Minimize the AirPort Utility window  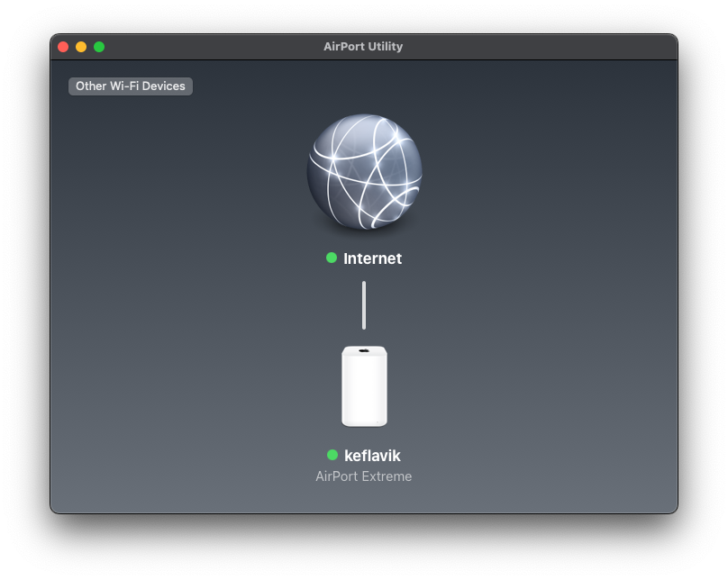[x=81, y=47]
